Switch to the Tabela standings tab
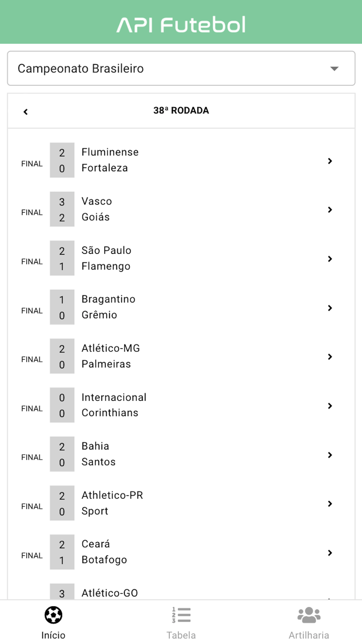The height and width of the screenshot is (644, 362). [181, 622]
